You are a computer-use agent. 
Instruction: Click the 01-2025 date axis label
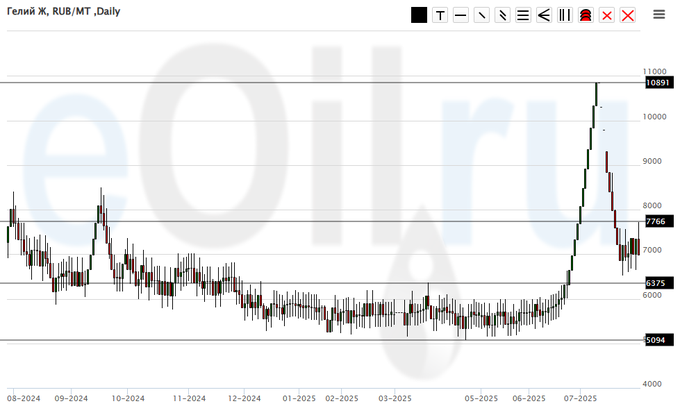tap(298, 396)
